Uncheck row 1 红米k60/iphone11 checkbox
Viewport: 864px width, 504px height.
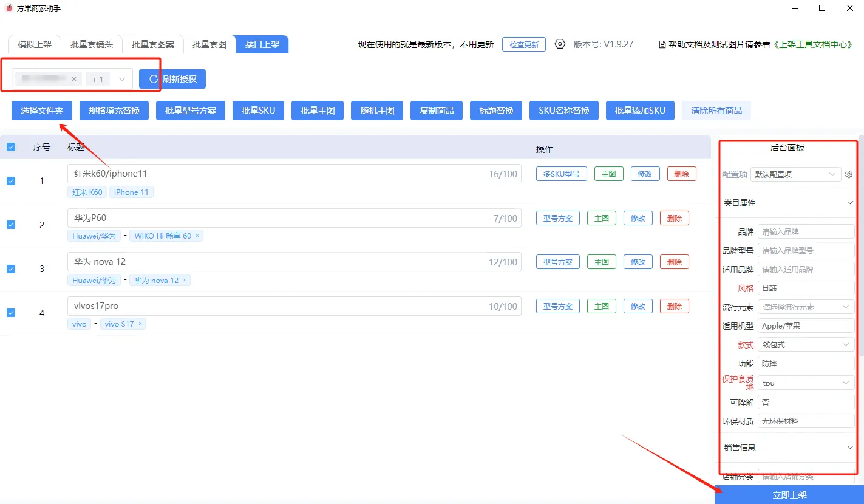[11, 181]
